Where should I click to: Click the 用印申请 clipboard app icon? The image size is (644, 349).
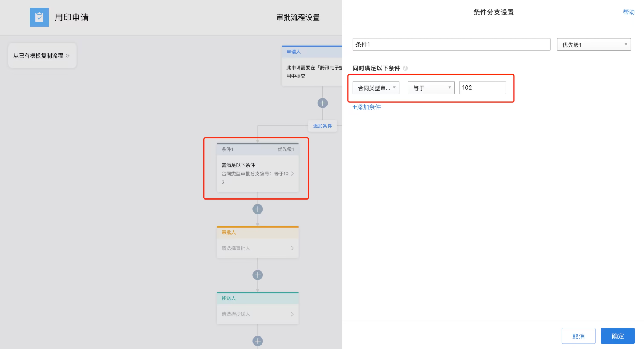(x=39, y=17)
